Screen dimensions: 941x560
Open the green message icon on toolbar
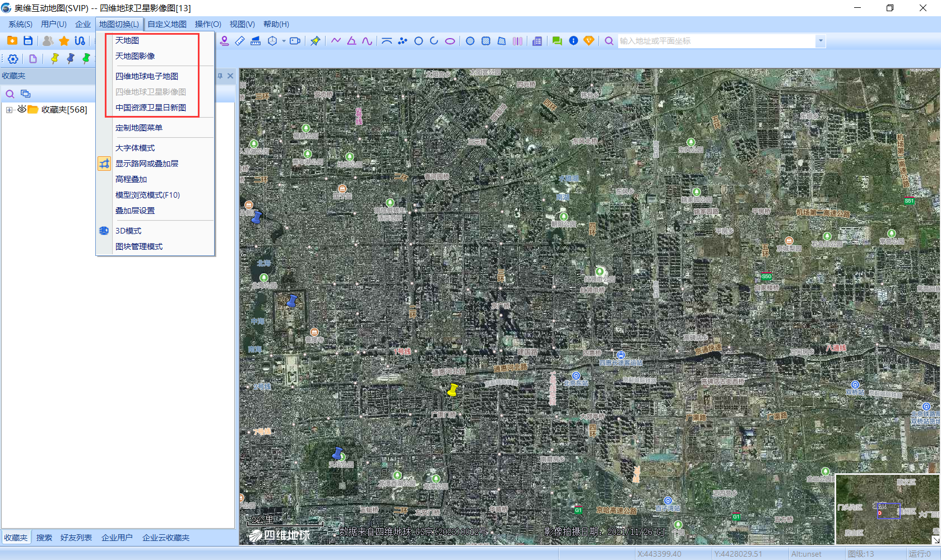click(x=557, y=40)
